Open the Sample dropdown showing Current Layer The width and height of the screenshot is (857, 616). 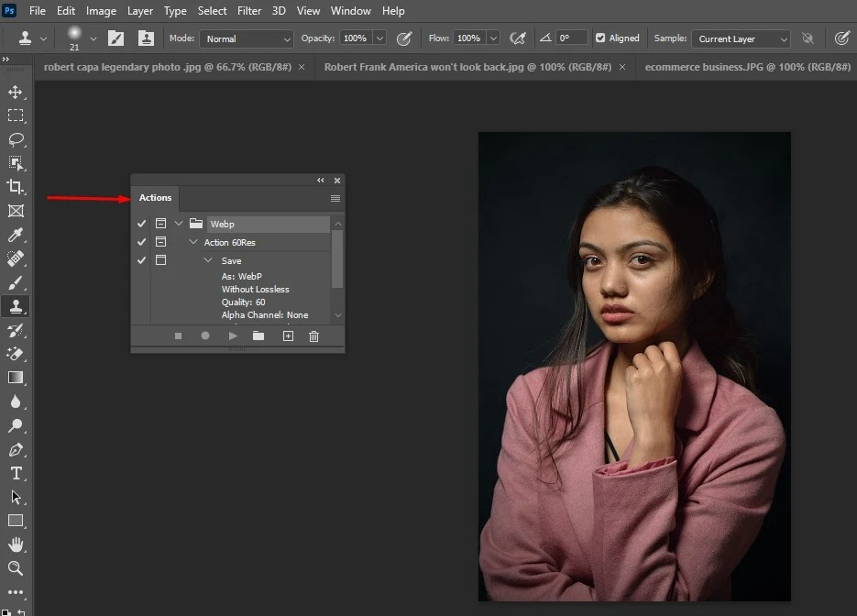pos(741,38)
